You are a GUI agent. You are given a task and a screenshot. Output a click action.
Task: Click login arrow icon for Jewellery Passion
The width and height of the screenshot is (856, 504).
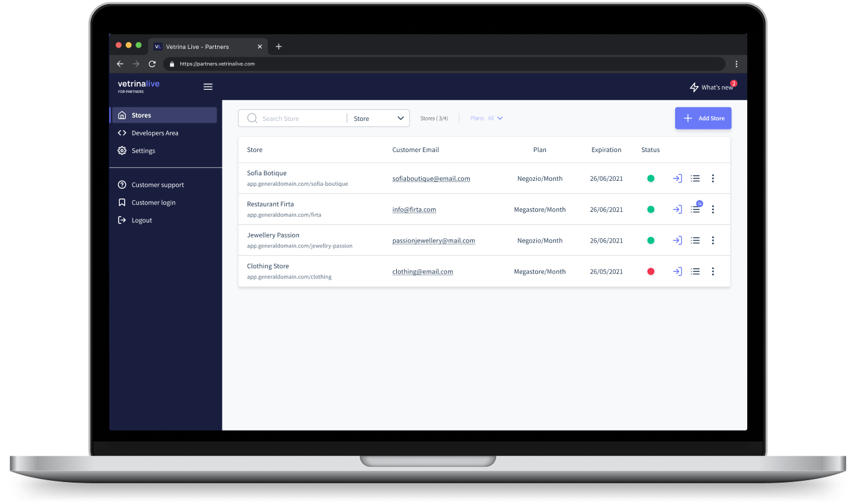[677, 241]
